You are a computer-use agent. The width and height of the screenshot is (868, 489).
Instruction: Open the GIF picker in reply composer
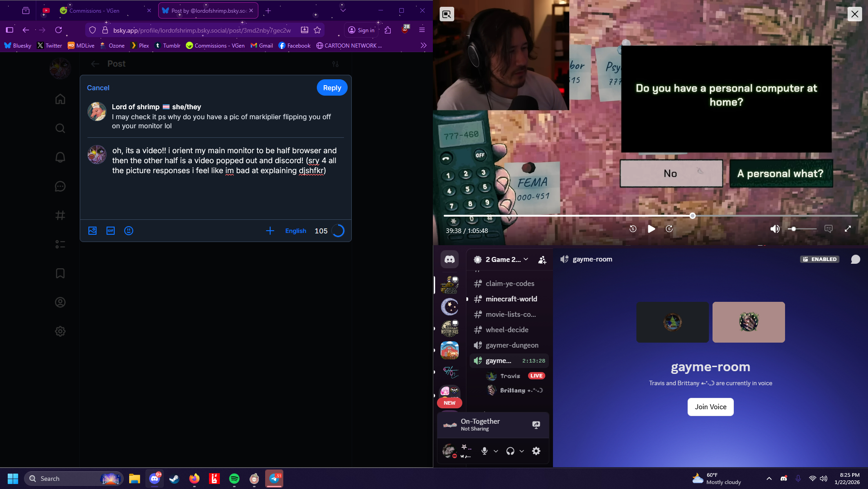click(111, 231)
